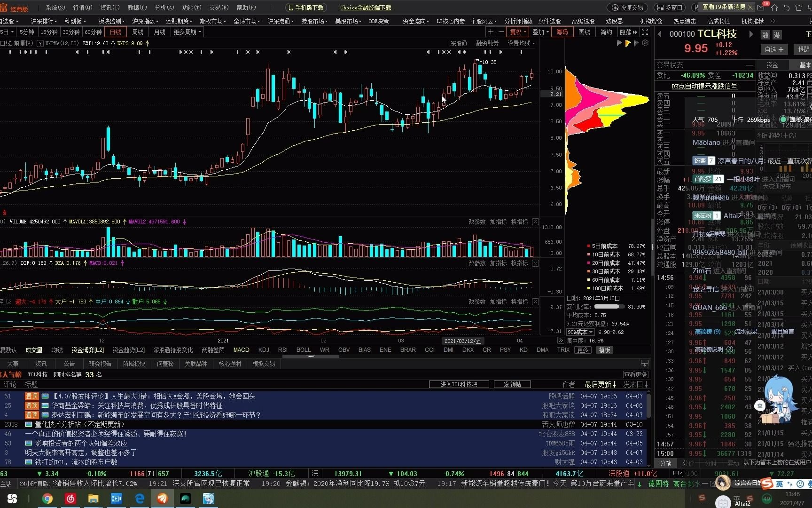The width and height of the screenshot is (812, 508).
Task: Select the 周线 weekly period
Action: pos(138,32)
